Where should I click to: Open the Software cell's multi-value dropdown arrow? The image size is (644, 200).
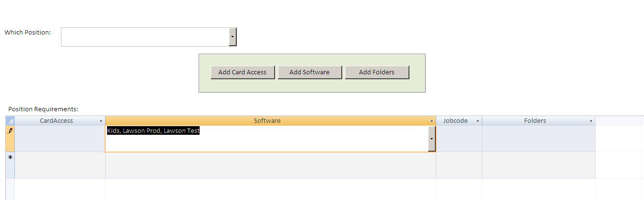tap(431, 139)
